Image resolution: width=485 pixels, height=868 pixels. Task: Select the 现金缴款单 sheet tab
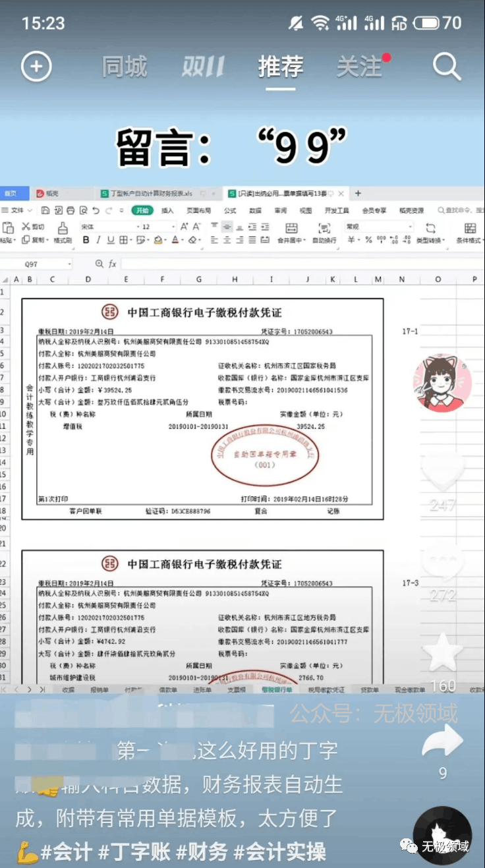(x=410, y=689)
